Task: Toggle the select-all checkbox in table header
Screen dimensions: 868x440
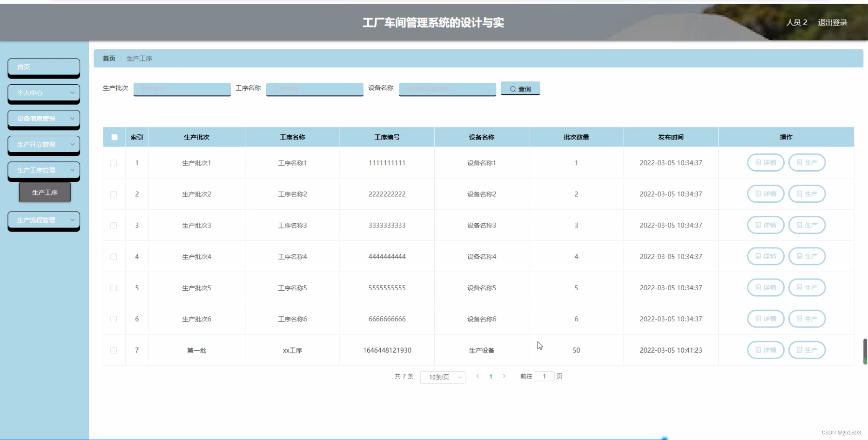Action: (x=114, y=137)
